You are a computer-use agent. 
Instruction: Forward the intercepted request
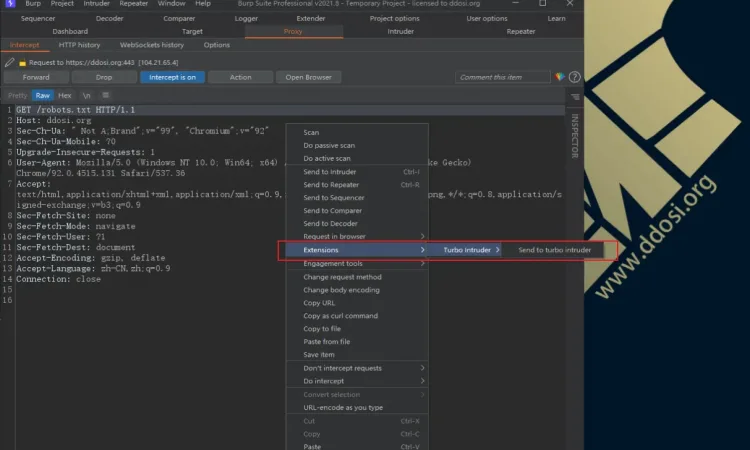click(x=36, y=77)
